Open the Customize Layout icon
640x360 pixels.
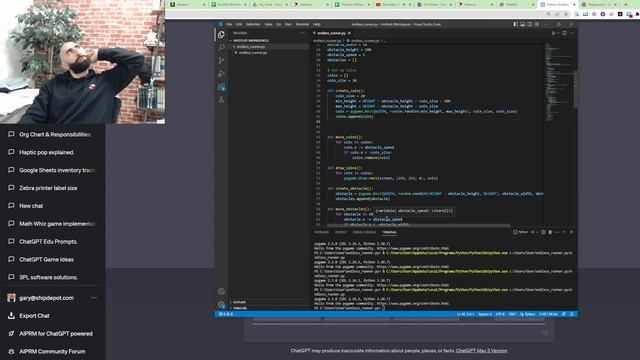pyautogui.click(x=537, y=24)
